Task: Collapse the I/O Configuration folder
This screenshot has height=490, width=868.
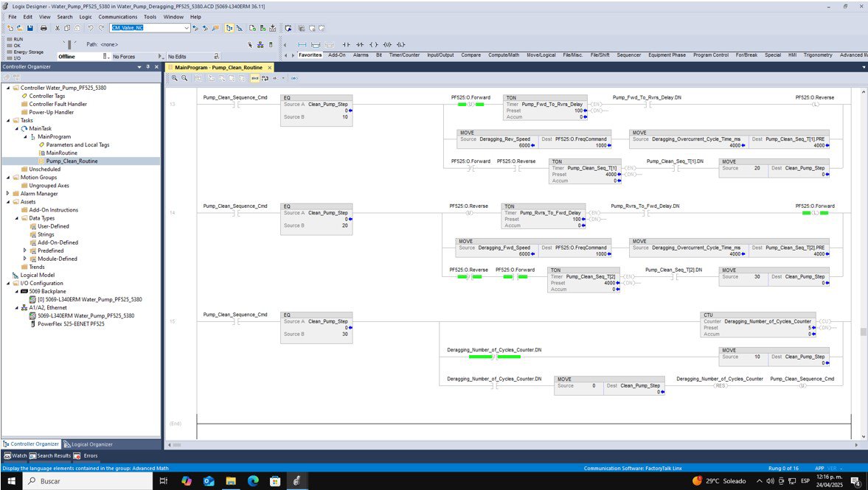Action: tap(8, 283)
